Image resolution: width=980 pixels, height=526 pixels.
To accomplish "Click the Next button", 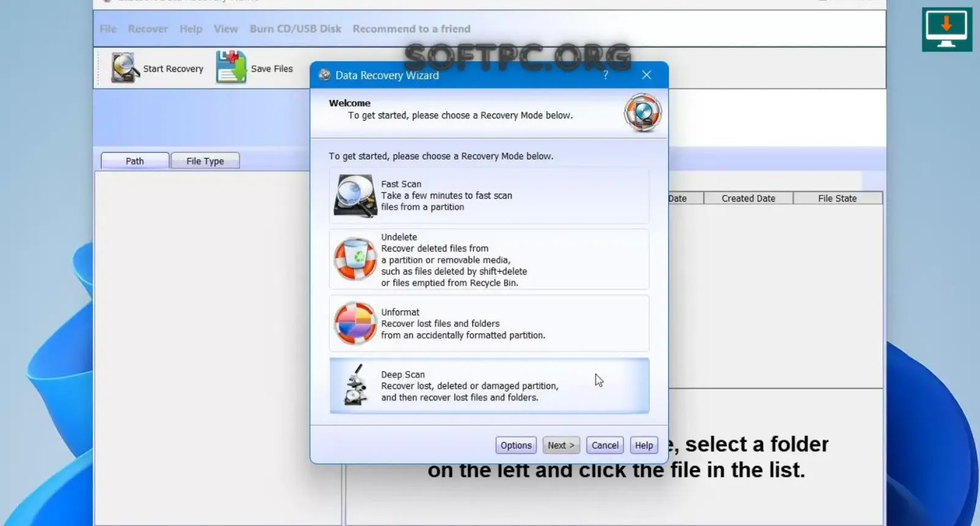I will pos(561,445).
